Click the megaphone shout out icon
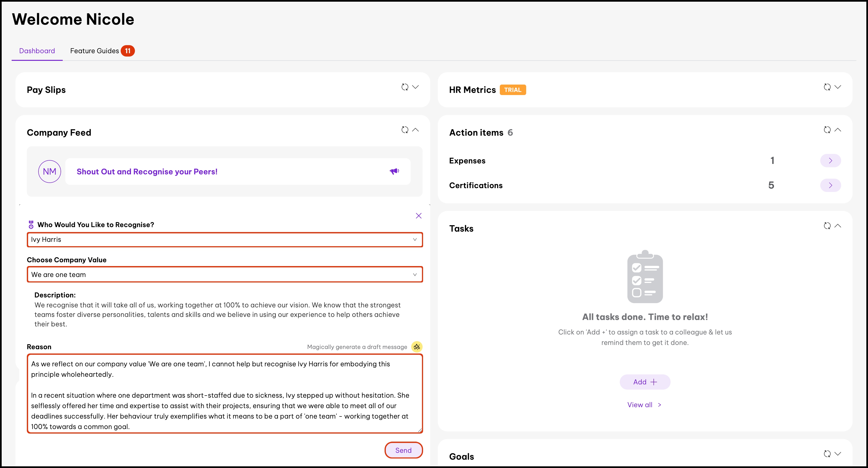Image resolution: width=868 pixels, height=468 pixels. 394,172
